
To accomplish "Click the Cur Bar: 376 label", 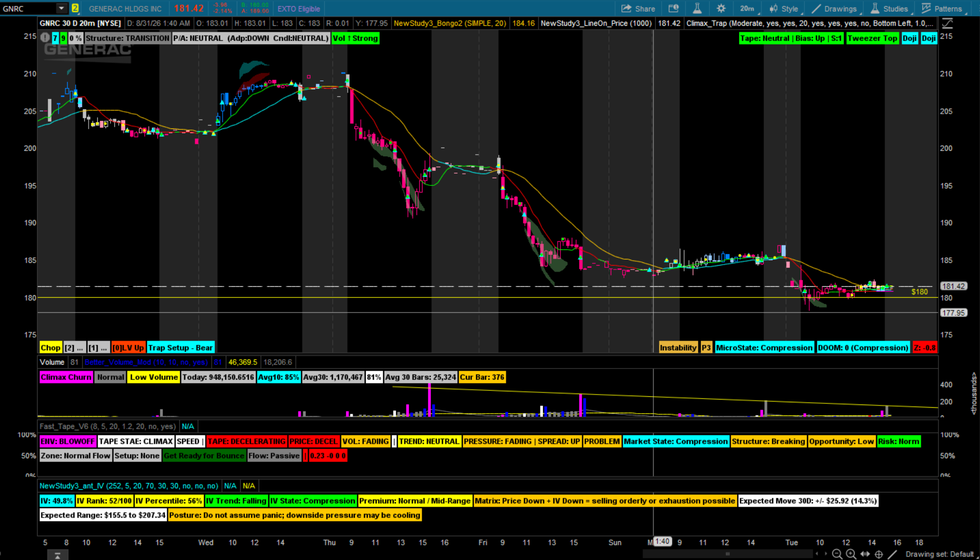I will click(x=482, y=377).
